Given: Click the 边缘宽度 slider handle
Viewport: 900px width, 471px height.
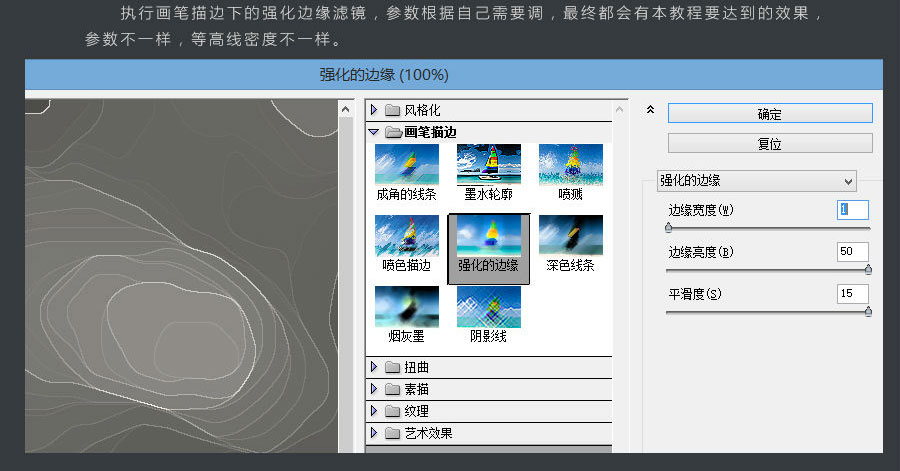Looking at the screenshot, I should coord(668,228).
